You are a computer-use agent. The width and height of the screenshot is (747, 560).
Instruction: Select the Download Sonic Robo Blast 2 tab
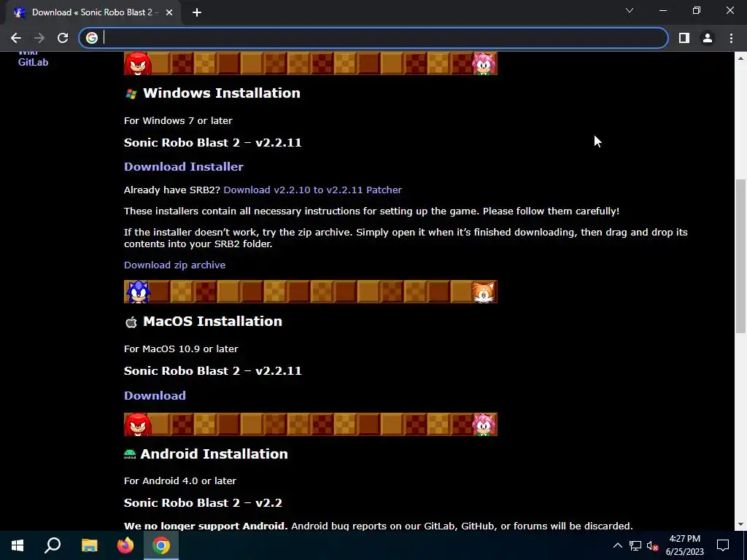pos(93,12)
